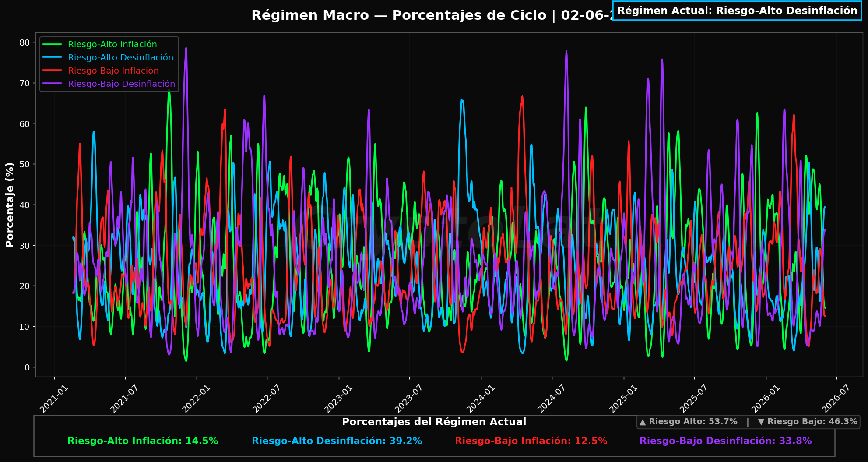Click the x-axis date label '2023-01'

(338, 399)
